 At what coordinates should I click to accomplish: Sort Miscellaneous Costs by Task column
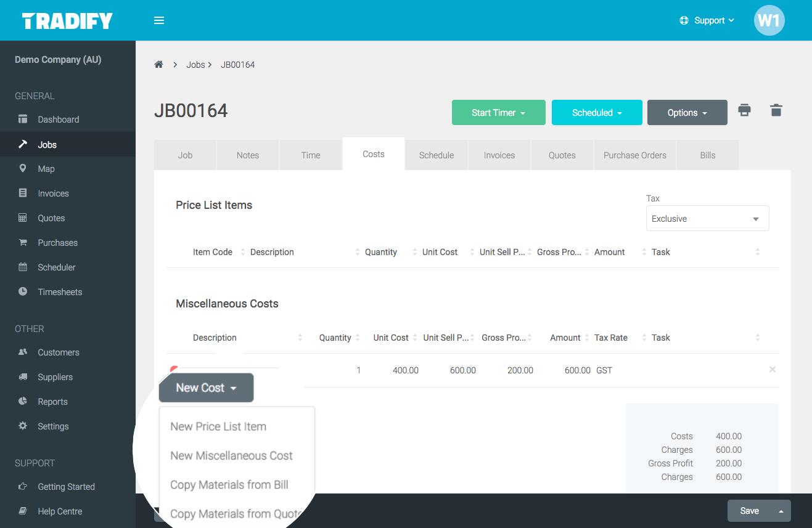661,338
